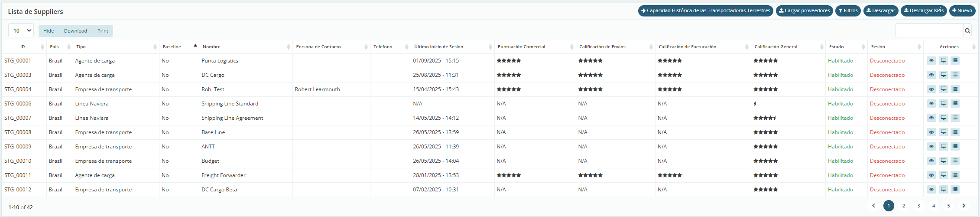Open the monitor icon for Punta Logistics
980x217 pixels.
tap(943, 61)
